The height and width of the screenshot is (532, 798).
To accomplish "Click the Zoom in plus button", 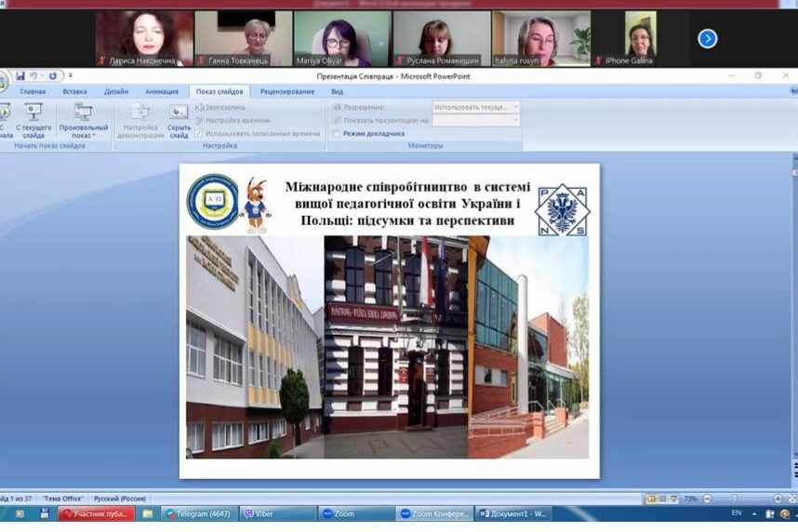I will (x=777, y=499).
